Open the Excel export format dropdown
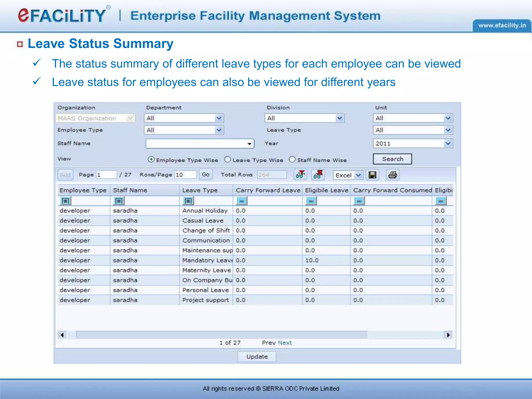 pos(348,175)
